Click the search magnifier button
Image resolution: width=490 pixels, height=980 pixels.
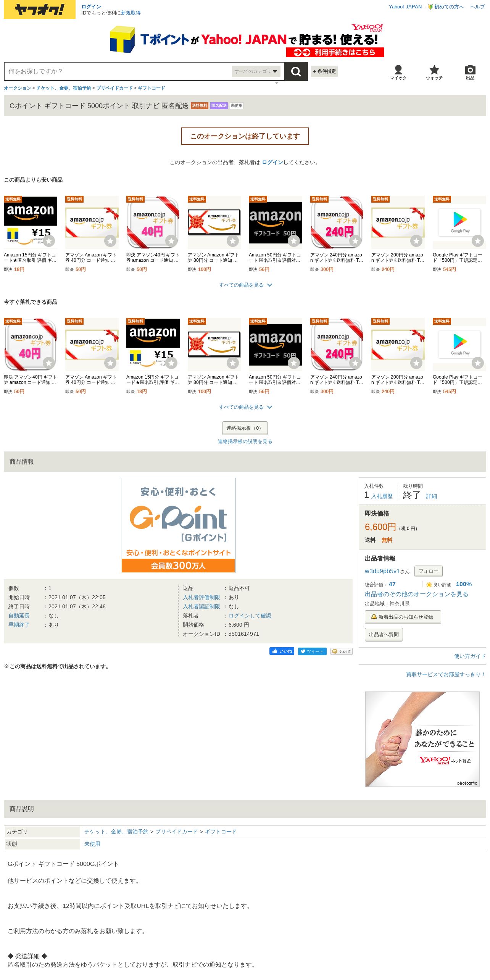pos(296,71)
